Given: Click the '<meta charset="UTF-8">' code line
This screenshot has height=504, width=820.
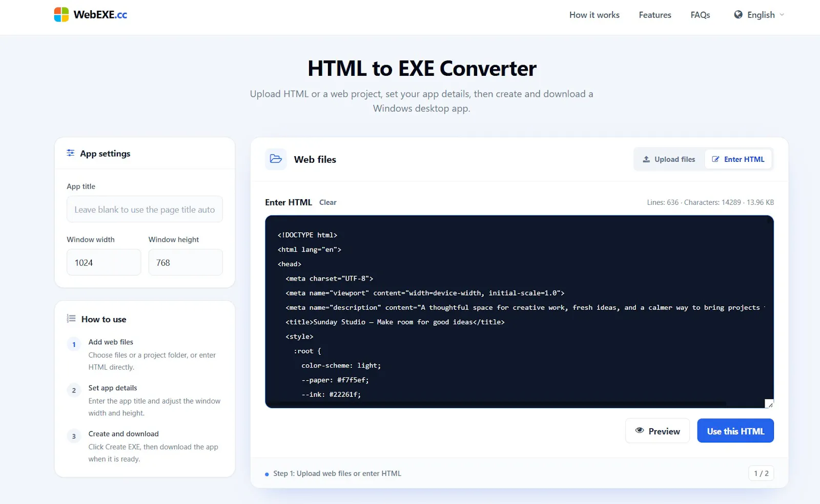Looking at the screenshot, I should point(330,279).
